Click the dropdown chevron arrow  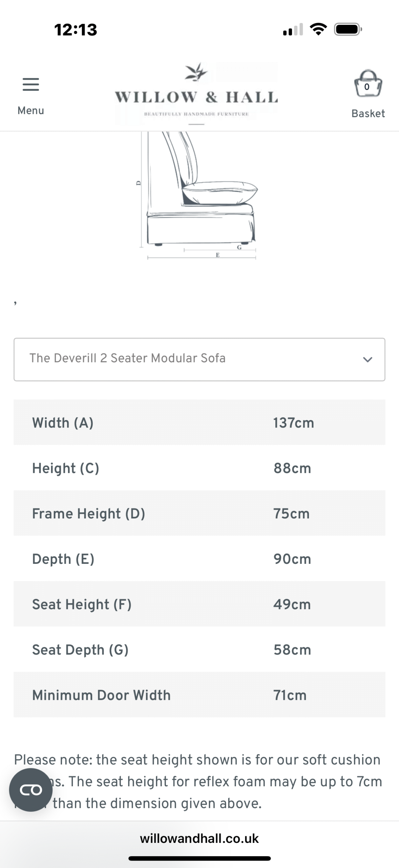(367, 359)
